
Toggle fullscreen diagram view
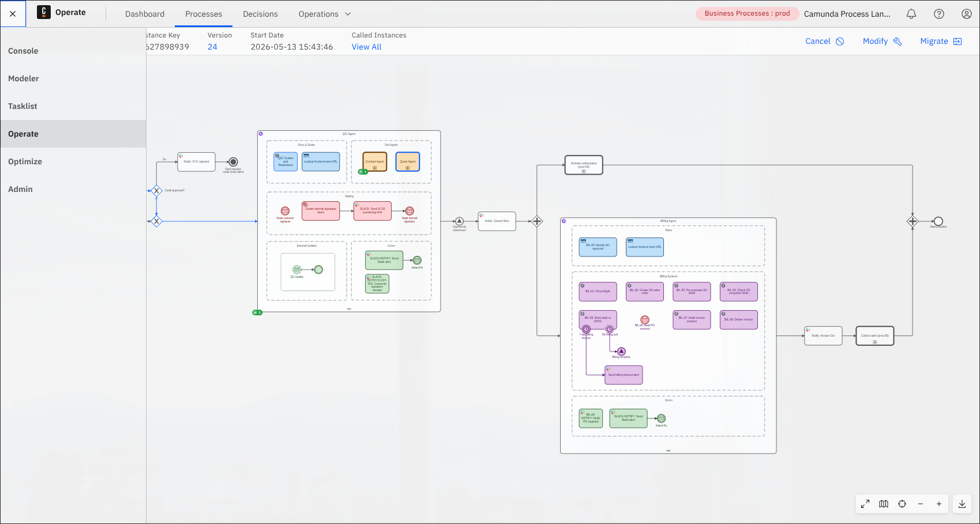click(865, 504)
